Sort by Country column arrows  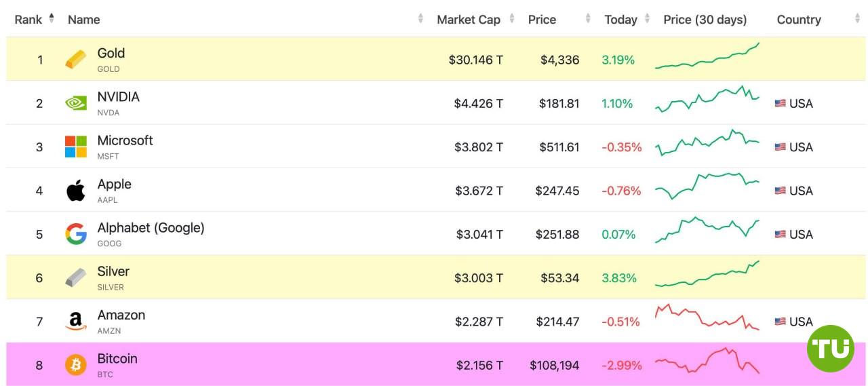(x=858, y=19)
